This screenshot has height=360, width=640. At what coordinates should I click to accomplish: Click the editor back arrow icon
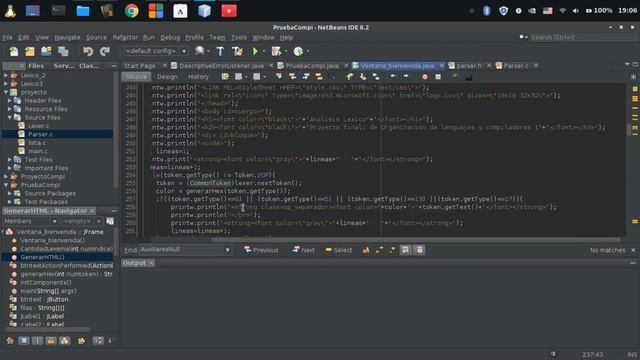(x=393, y=76)
